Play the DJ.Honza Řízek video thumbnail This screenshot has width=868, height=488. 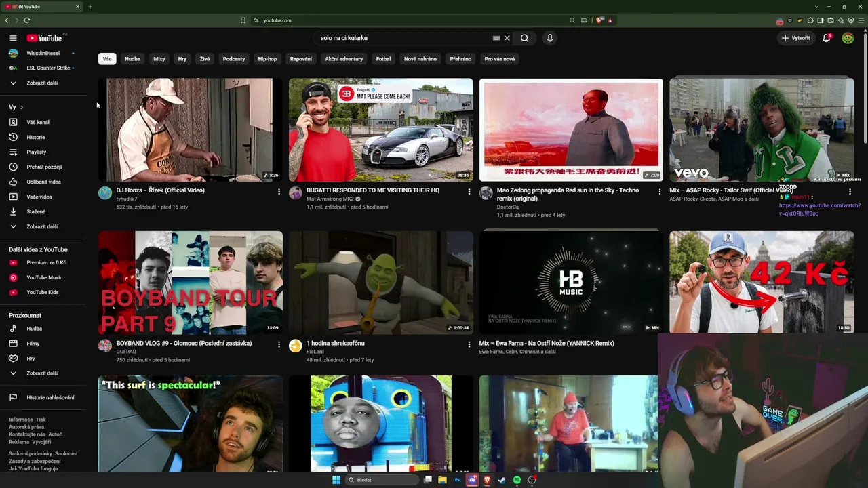(191, 129)
